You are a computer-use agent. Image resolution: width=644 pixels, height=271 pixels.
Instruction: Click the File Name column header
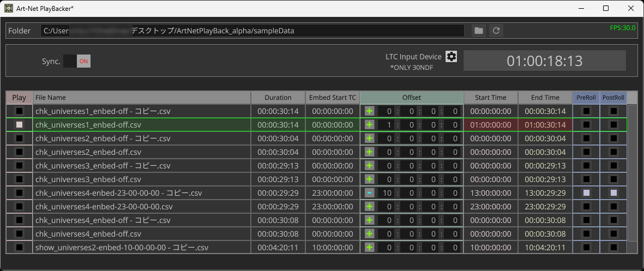142,98
